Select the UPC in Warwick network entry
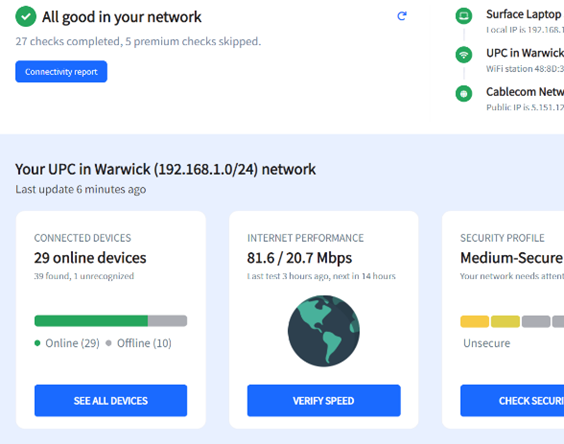The image size is (564, 444). click(x=525, y=53)
